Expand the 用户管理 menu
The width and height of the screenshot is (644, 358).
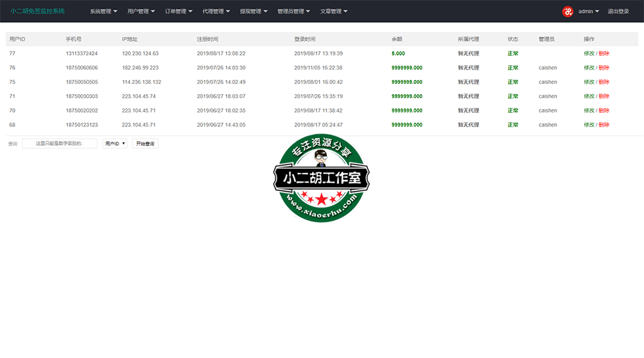141,12
